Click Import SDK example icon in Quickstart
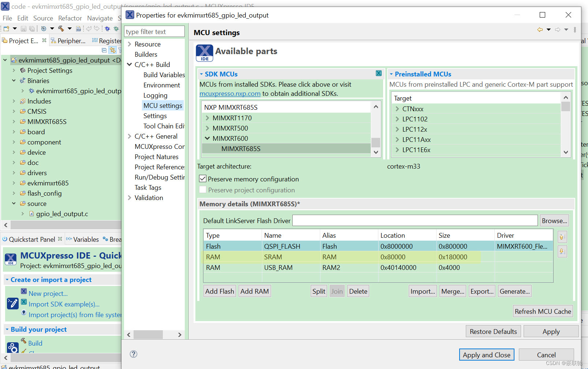 click(x=24, y=302)
